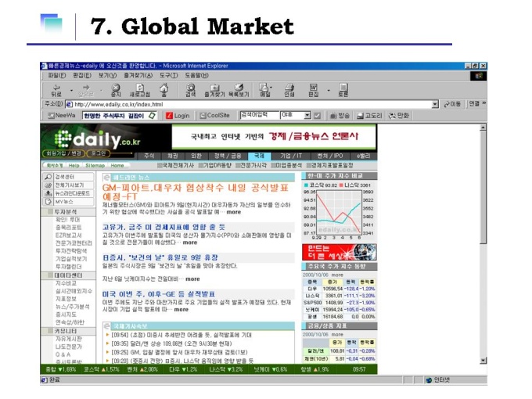The height and width of the screenshot is (399, 532).
Task: Select the 외환 site tab
Action: pyautogui.click(x=196, y=156)
